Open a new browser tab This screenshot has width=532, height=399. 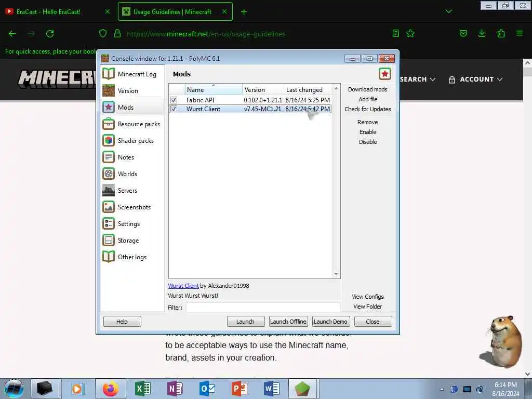[x=244, y=12]
